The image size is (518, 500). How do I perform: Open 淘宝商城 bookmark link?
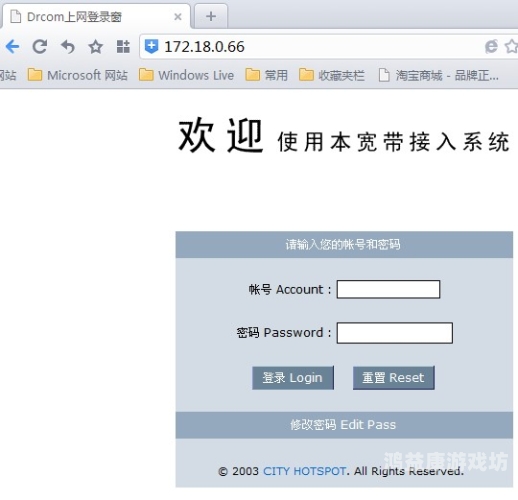(x=439, y=75)
